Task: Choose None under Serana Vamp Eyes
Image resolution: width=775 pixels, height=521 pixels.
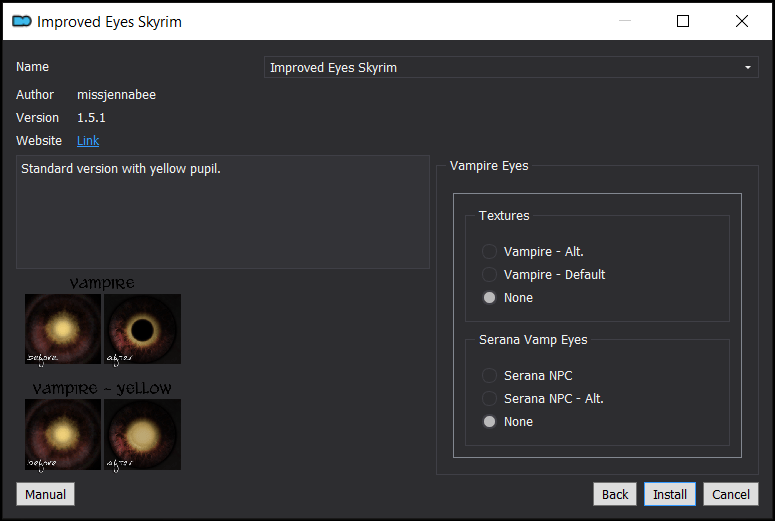Action: (508, 422)
